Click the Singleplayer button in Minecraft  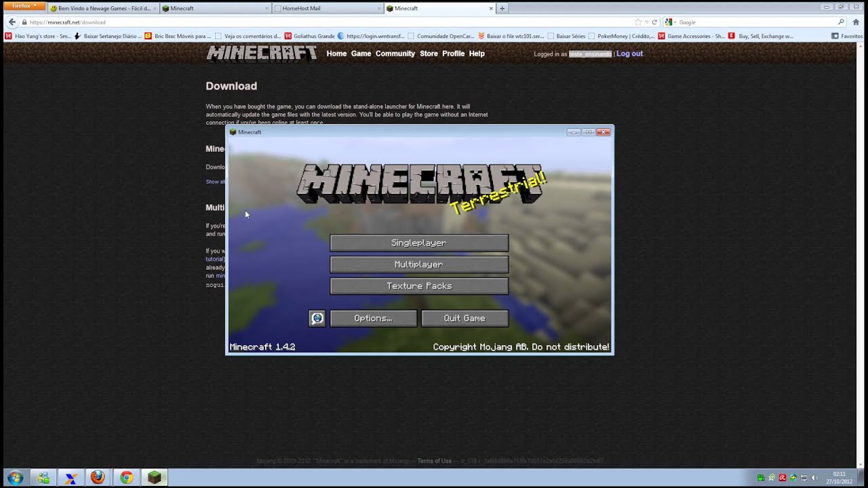419,243
